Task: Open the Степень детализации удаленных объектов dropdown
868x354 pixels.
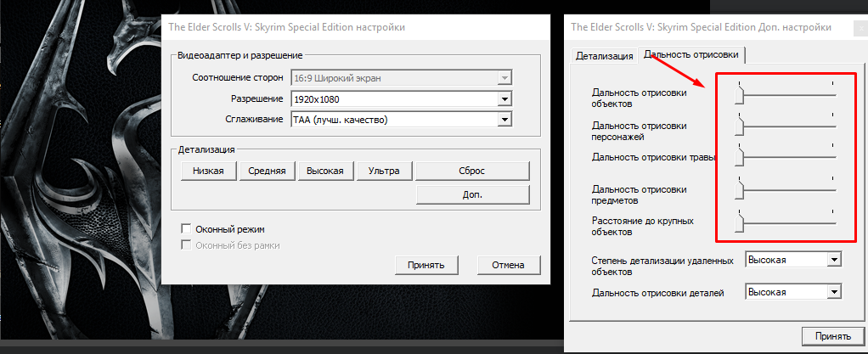Action: (x=833, y=260)
